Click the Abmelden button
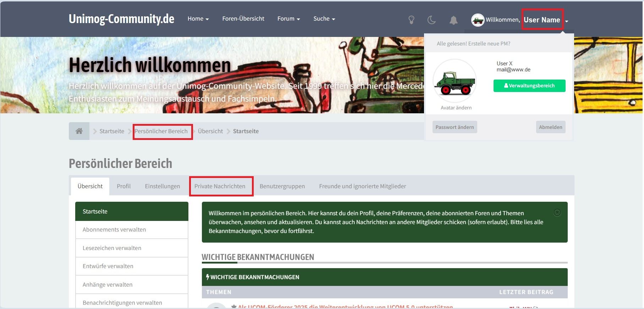The image size is (644, 309). pos(550,127)
